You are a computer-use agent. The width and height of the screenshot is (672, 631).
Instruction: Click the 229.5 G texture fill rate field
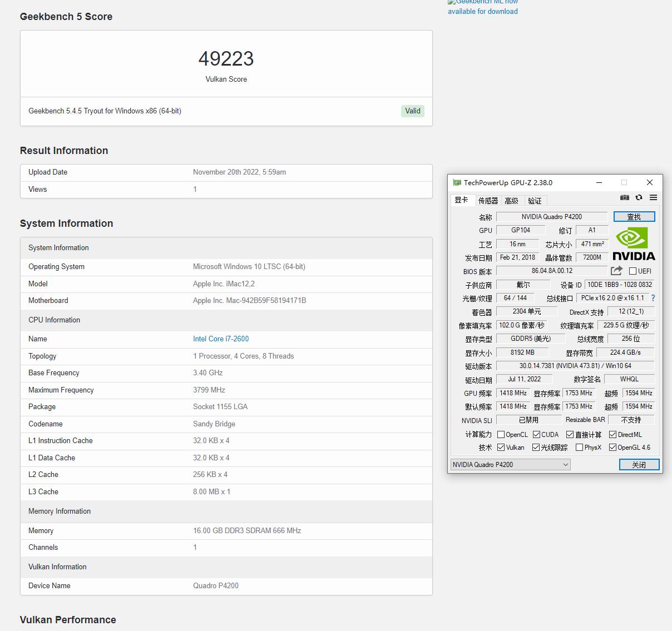(627, 325)
